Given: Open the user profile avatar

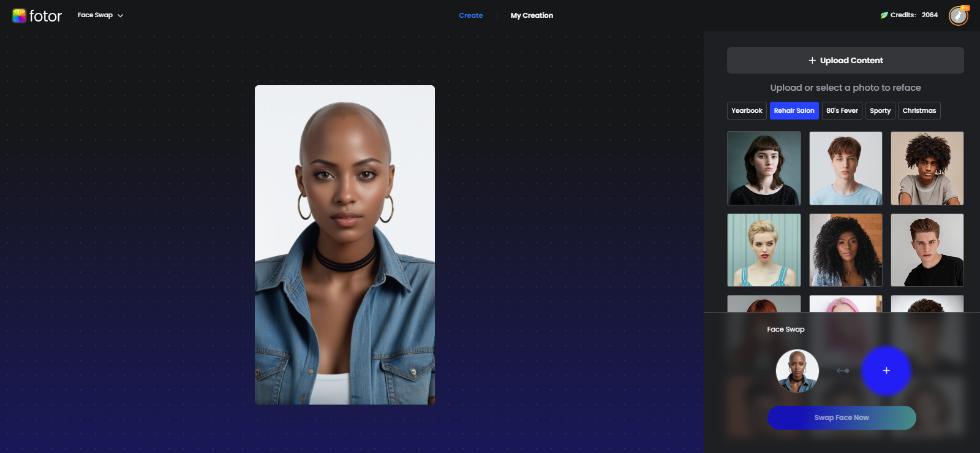Looking at the screenshot, I should (x=959, y=16).
